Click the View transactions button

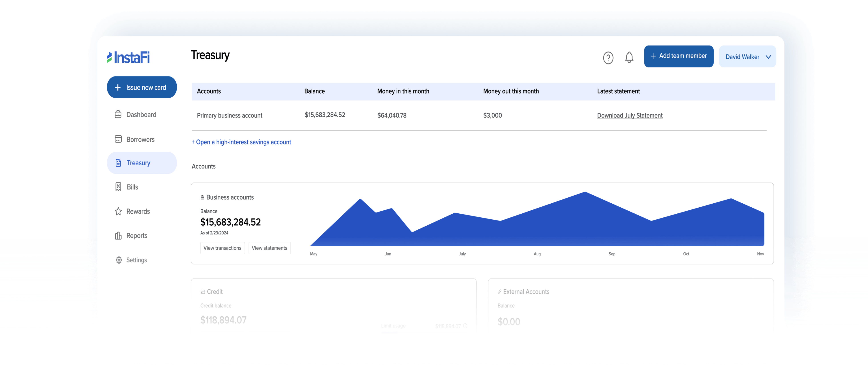click(x=222, y=248)
